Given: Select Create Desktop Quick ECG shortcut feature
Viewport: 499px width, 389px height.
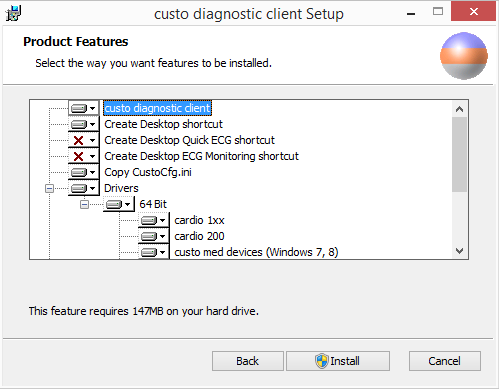Looking at the screenshot, I should click(189, 140).
